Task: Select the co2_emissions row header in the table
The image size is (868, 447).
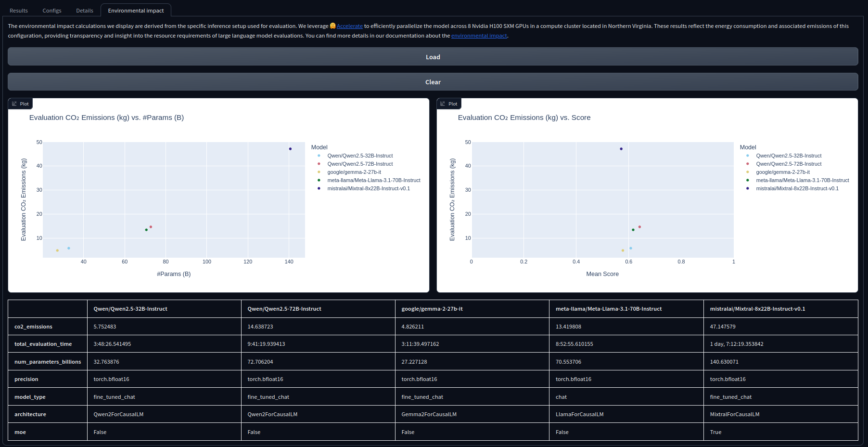Action: [33, 327]
